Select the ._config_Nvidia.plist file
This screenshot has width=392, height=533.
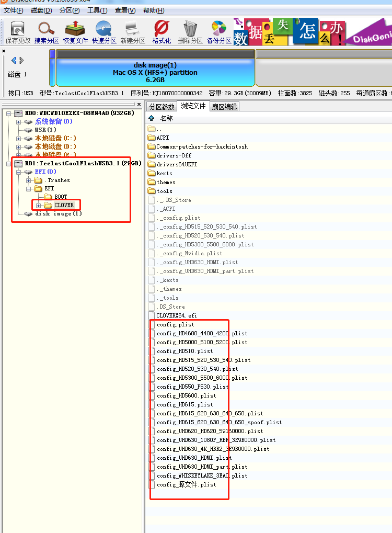[x=190, y=253]
